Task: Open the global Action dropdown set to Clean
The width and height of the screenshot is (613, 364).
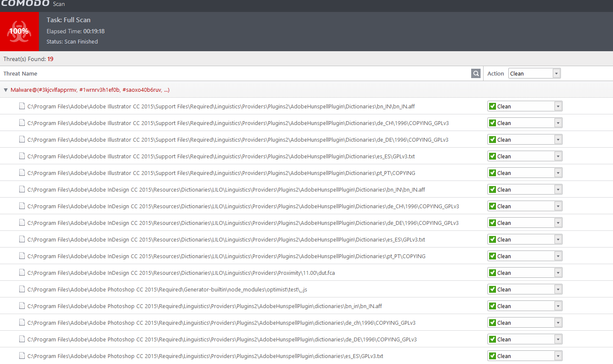Action: (534, 73)
